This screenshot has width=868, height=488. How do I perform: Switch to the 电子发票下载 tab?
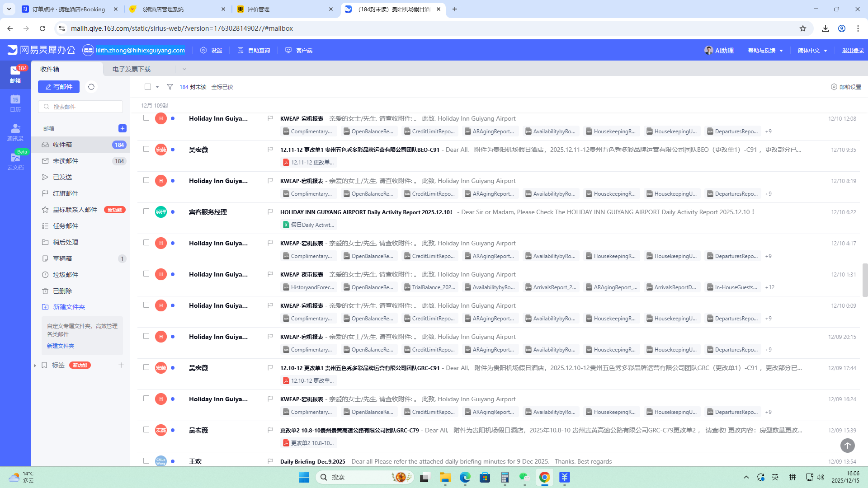pos(132,69)
